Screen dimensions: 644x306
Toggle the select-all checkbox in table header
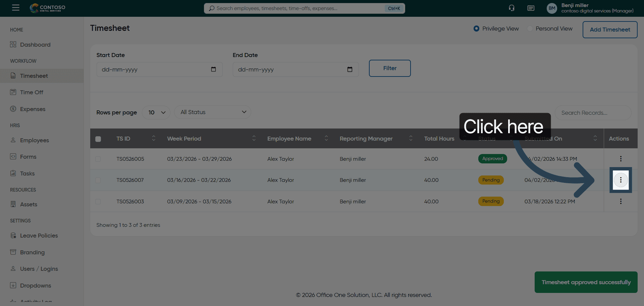pos(98,139)
